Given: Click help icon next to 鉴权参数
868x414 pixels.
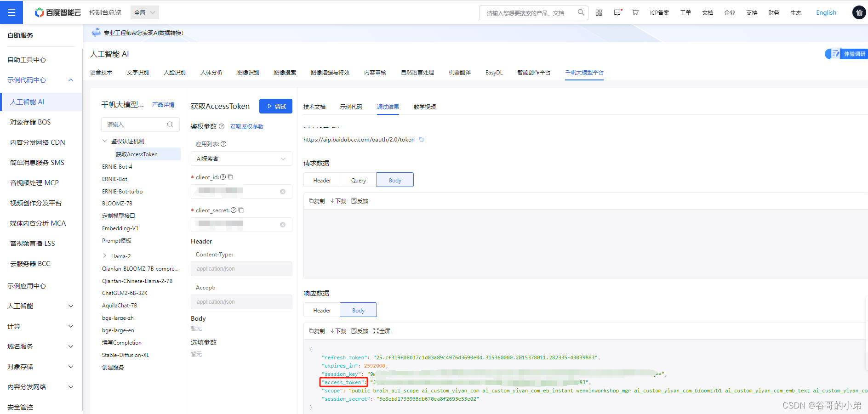Looking at the screenshot, I should click(222, 126).
